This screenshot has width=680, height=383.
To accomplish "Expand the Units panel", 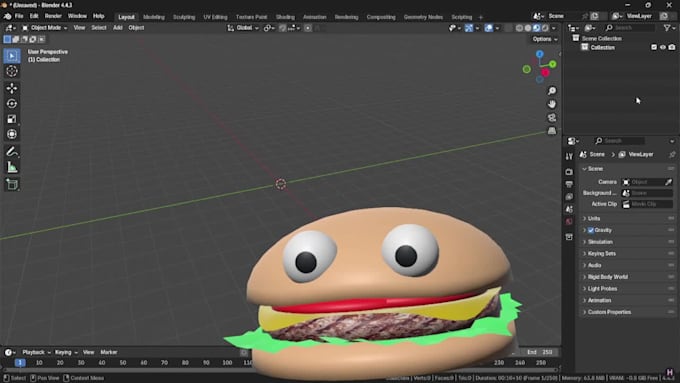I will click(628, 219).
